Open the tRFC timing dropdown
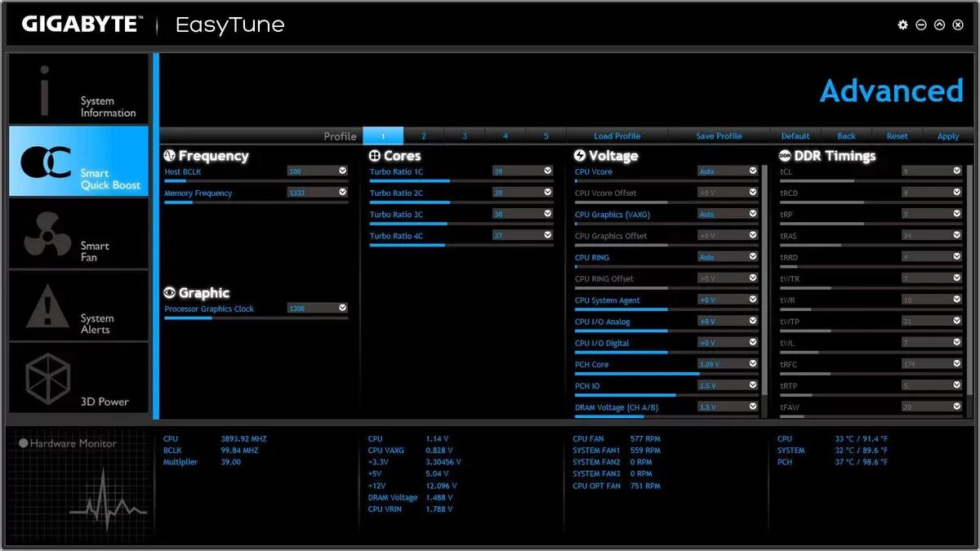 click(x=933, y=364)
